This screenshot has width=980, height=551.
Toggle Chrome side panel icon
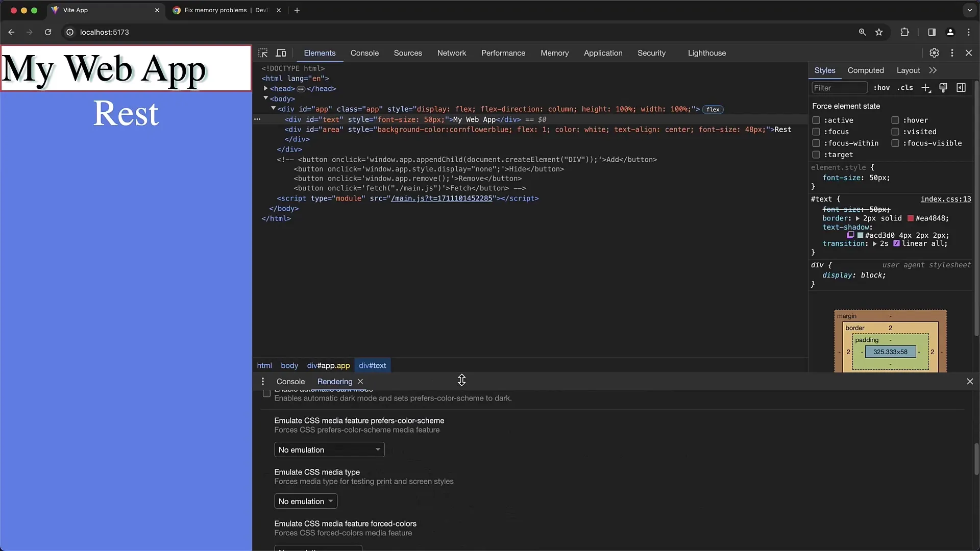932,32
